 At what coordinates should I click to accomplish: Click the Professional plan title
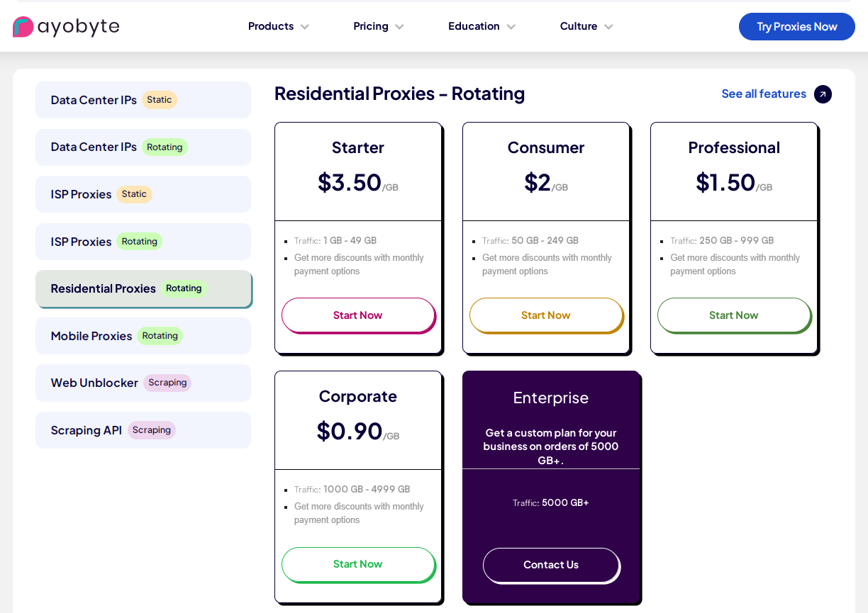point(734,147)
